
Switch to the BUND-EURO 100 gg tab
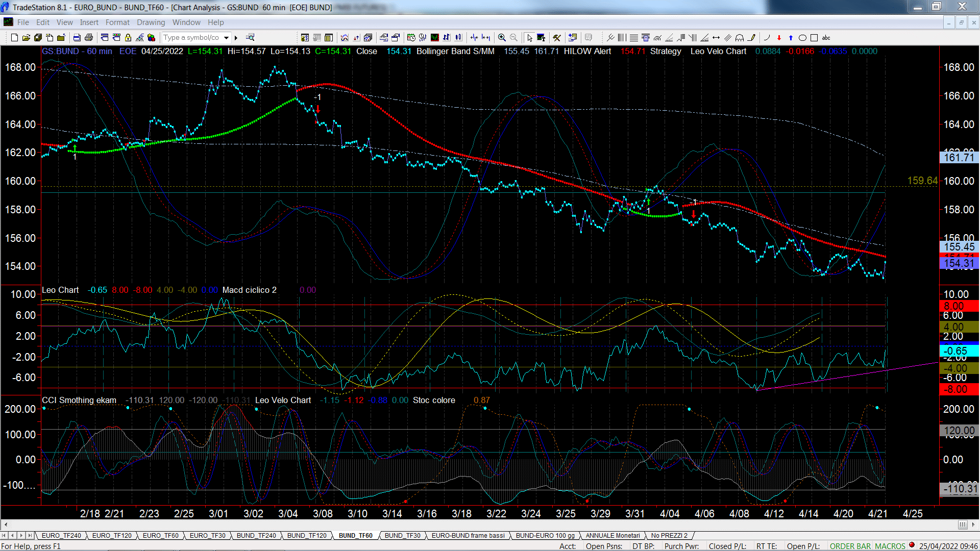545,535
